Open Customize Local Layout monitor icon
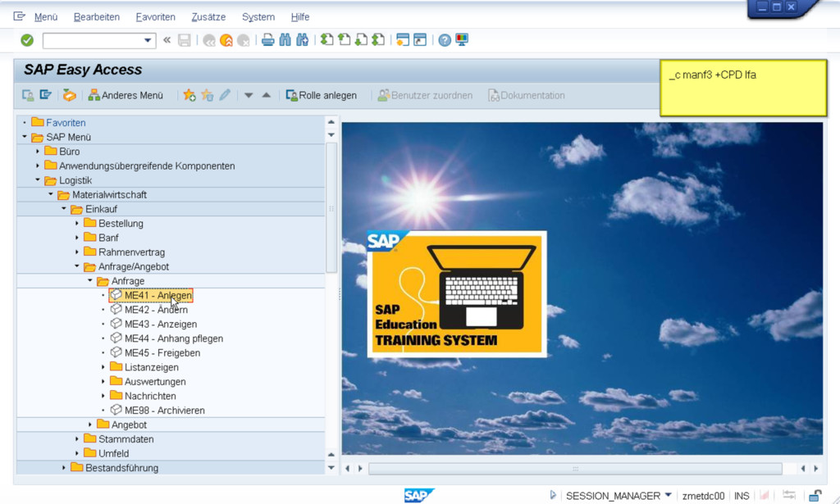 coord(462,39)
